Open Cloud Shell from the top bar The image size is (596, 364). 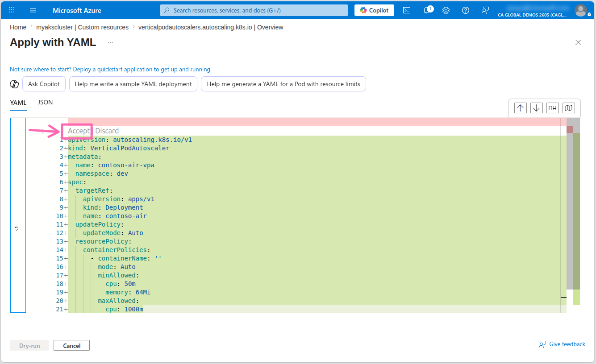pos(407,10)
